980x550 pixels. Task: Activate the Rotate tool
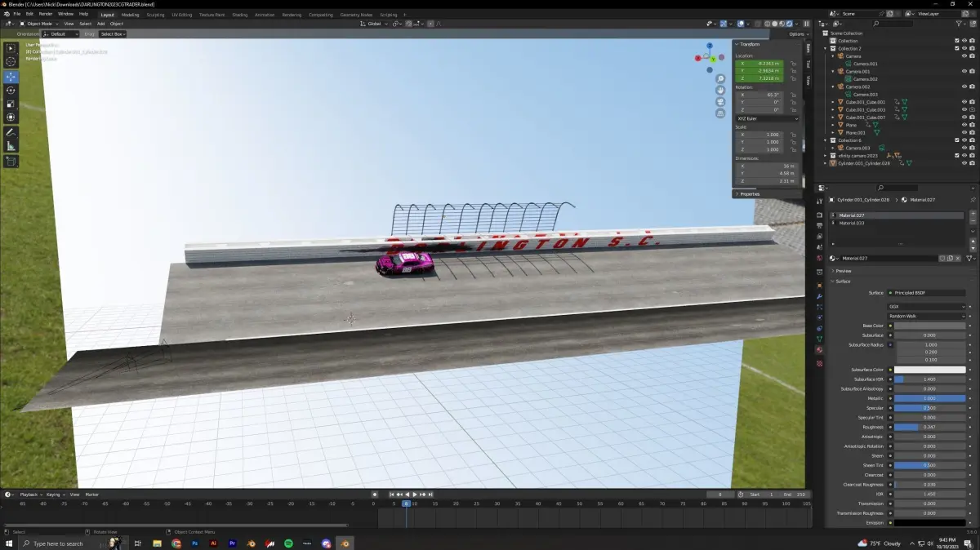(x=11, y=91)
